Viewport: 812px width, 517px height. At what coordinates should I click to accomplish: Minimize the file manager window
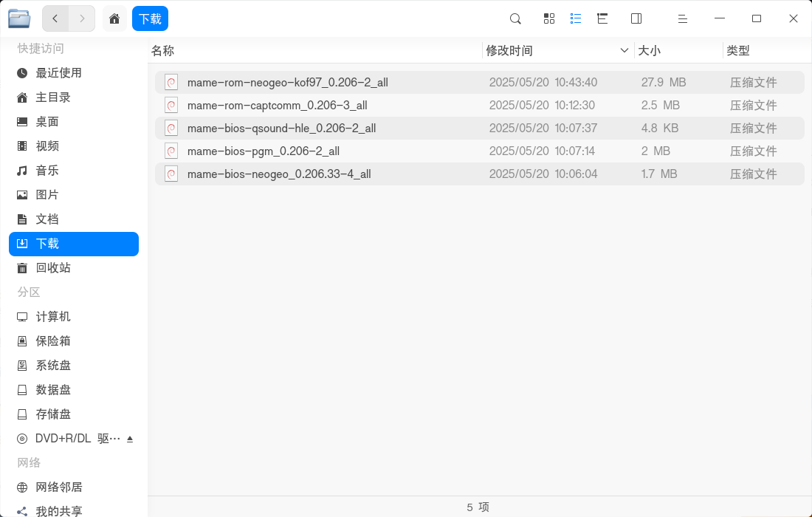click(x=719, y=18)
